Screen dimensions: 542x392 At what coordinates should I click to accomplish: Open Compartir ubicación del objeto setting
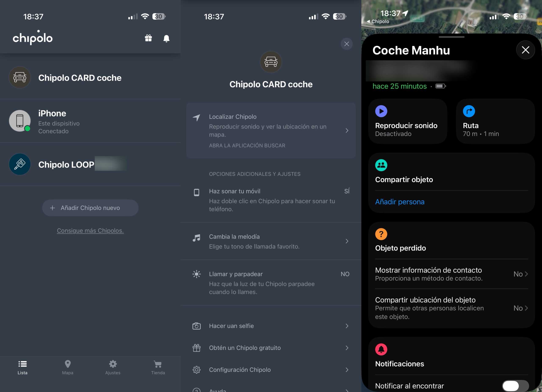pyautogui.click(x=451, y=308)
